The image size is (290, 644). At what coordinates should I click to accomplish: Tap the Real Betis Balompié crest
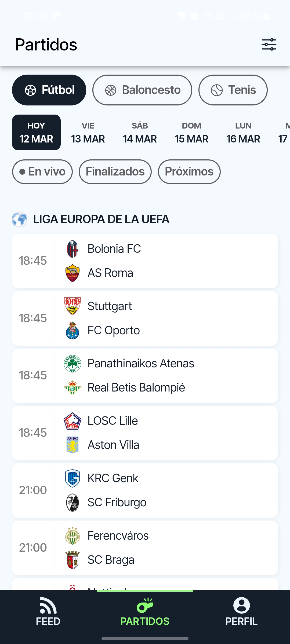tap(73, 388)
